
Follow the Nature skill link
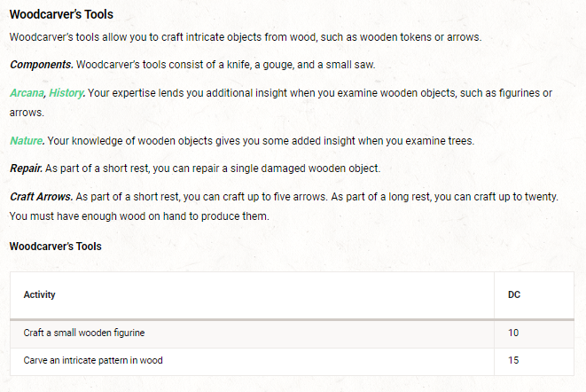click(x=27, y=140)
